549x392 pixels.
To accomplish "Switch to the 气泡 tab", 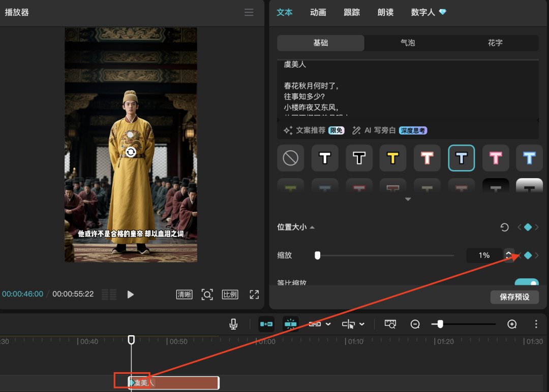I will click(x=407, y=43).
